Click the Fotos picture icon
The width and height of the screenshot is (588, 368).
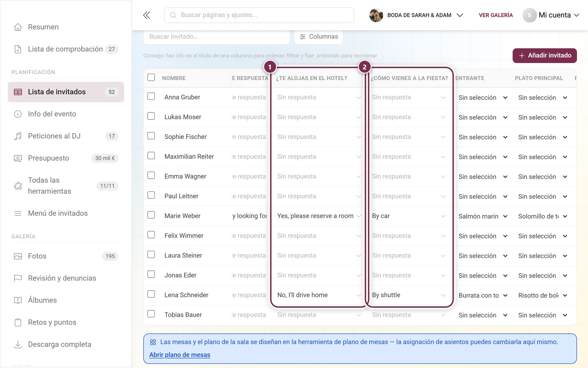[18, 256]
